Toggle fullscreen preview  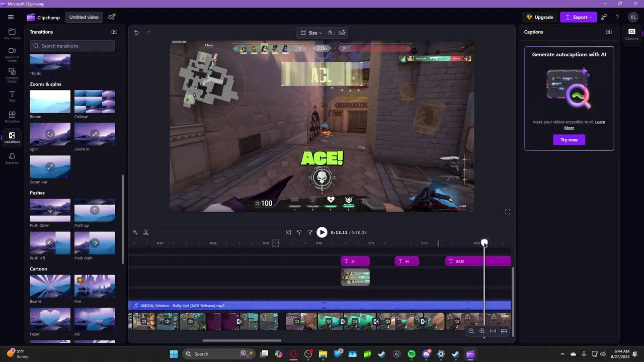[x=507, y=212]
